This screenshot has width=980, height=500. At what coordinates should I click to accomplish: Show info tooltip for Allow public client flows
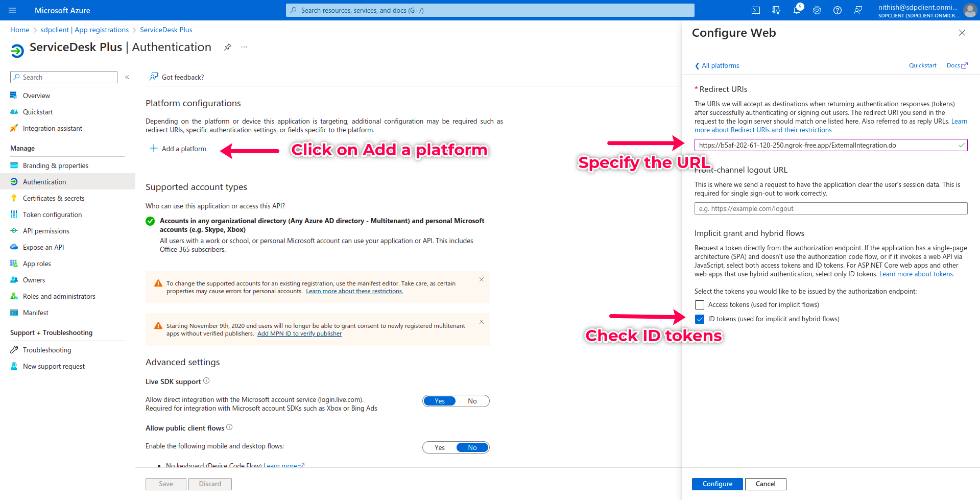[x=229, y=427]
